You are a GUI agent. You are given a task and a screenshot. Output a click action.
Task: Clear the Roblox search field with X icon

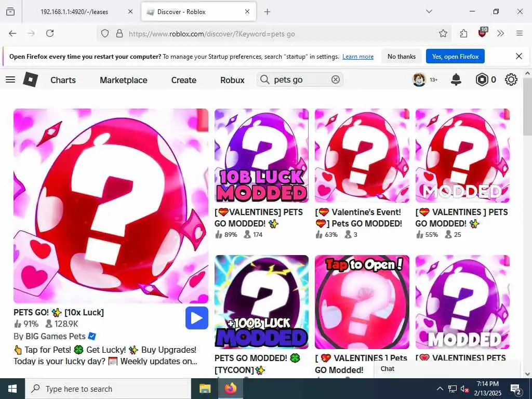[335, 79]
